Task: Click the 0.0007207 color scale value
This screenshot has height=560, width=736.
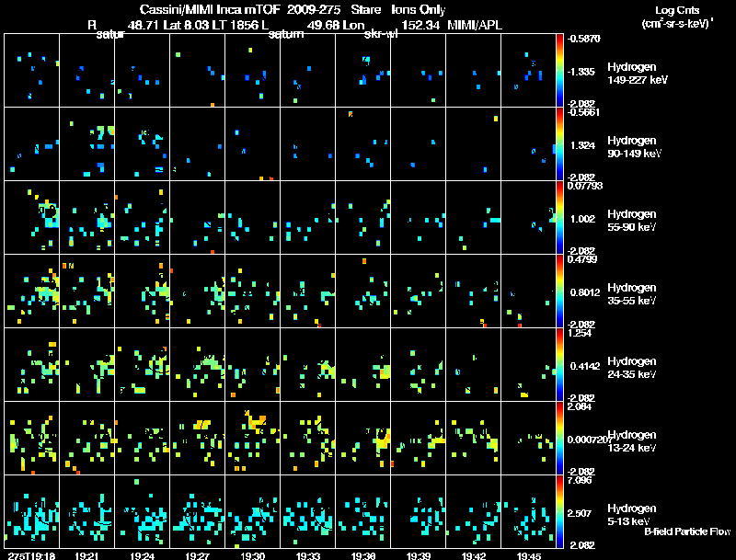Action: [x=589, y=440]
